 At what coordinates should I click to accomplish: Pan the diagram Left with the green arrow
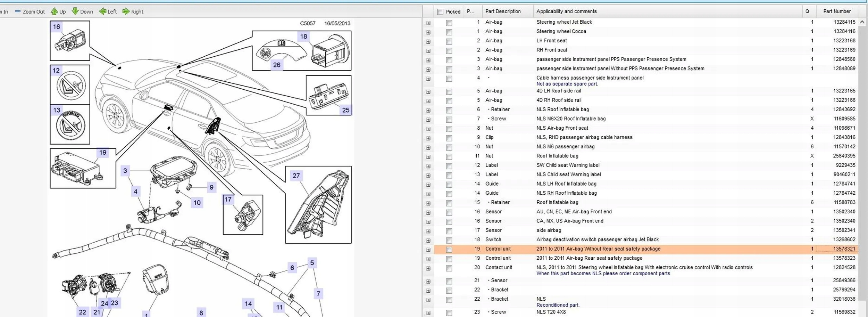click(108, 11)
